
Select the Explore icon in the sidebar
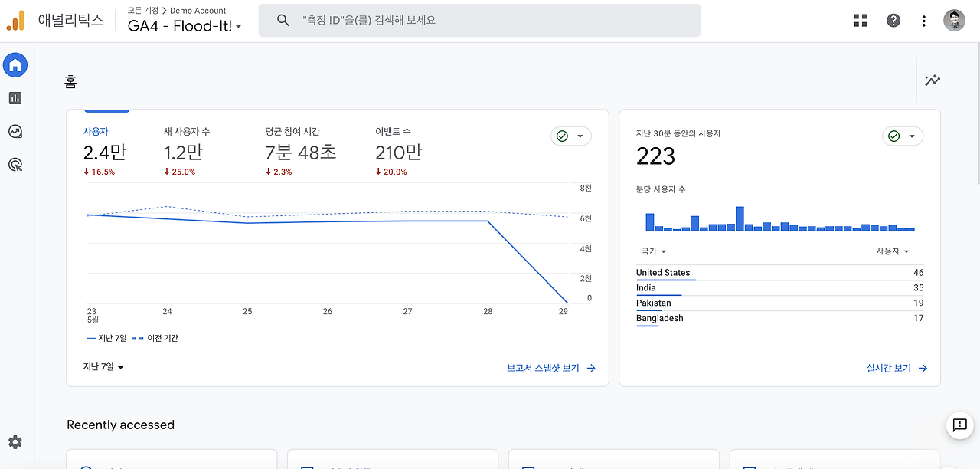coord(15,131)
